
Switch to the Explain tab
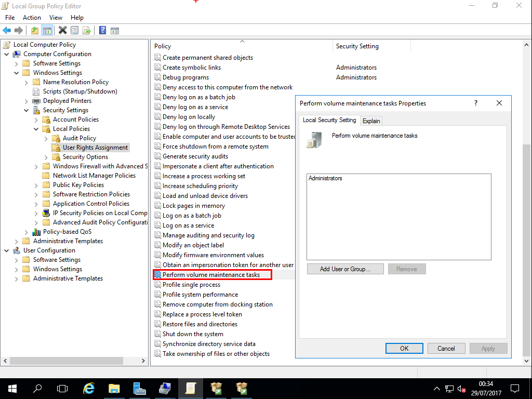pos(371,121)
